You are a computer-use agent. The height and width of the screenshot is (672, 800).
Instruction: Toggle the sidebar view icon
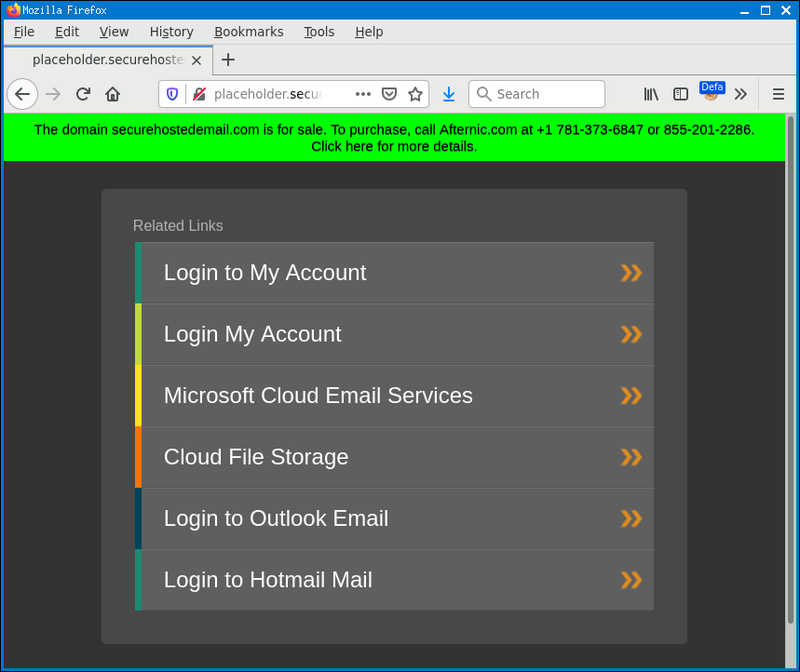tap(680, 94)
